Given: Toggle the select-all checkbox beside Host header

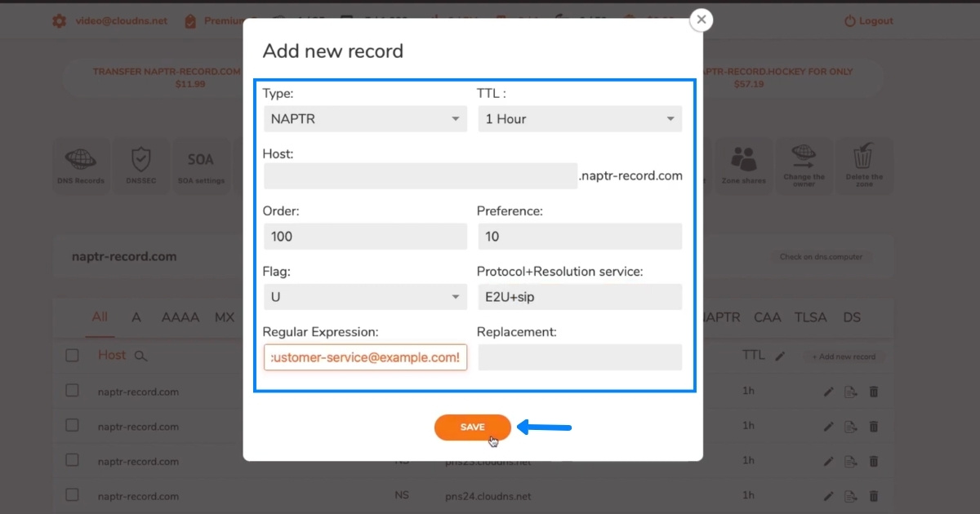Looking at the screenshot, I should tap(72, 355).
